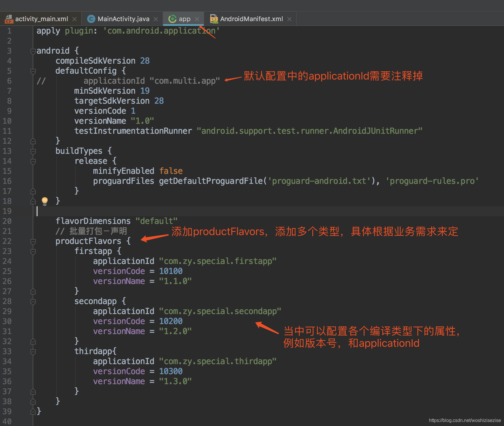The image size is (504, 426).
Task: Collapse the secondapp block on line 28
Action: pos(33,302)
